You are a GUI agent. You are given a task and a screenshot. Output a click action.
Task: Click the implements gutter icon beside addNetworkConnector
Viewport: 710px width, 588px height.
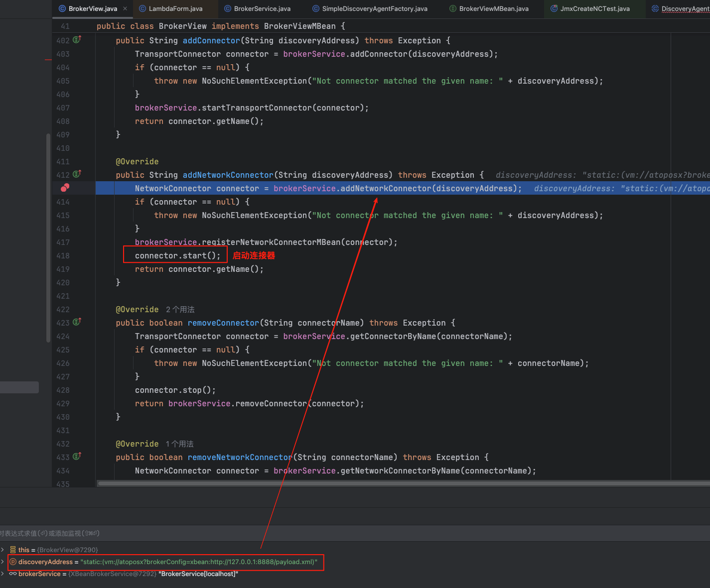click(77, 174)
